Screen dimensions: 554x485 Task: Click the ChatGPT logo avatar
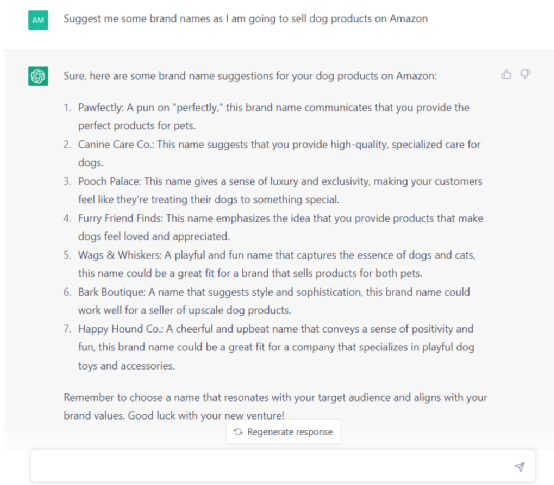pyautogui.click(x=38, y=76)
